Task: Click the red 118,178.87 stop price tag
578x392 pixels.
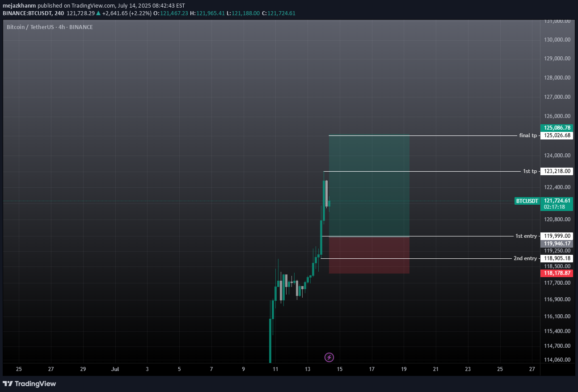Action: click(557, 273)
